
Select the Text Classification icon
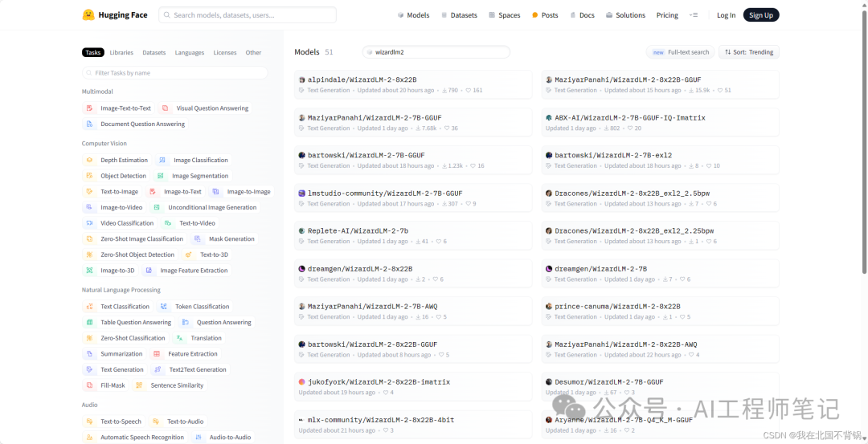pos(90,307)
